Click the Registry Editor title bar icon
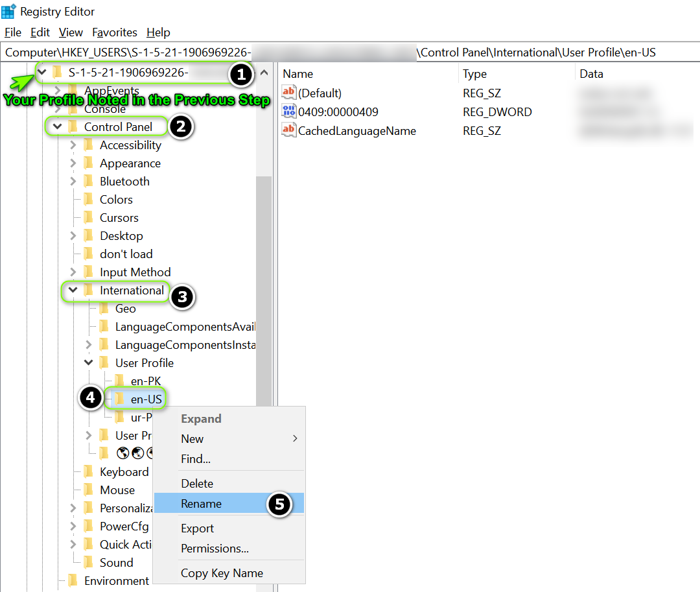The width and height of the screenshot is (700, 592). point(8,11)
